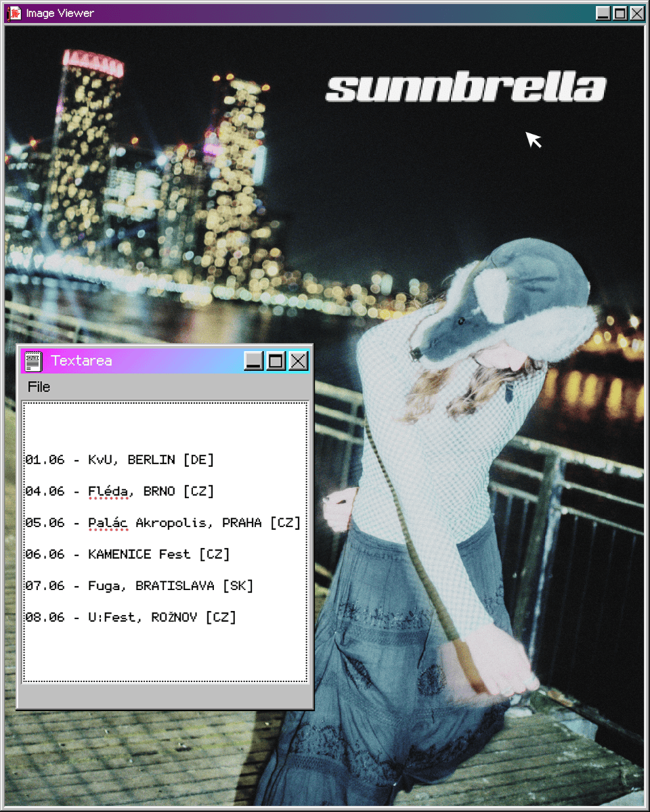
Task: Close the Image Viewer window
Action: (637, 14)
